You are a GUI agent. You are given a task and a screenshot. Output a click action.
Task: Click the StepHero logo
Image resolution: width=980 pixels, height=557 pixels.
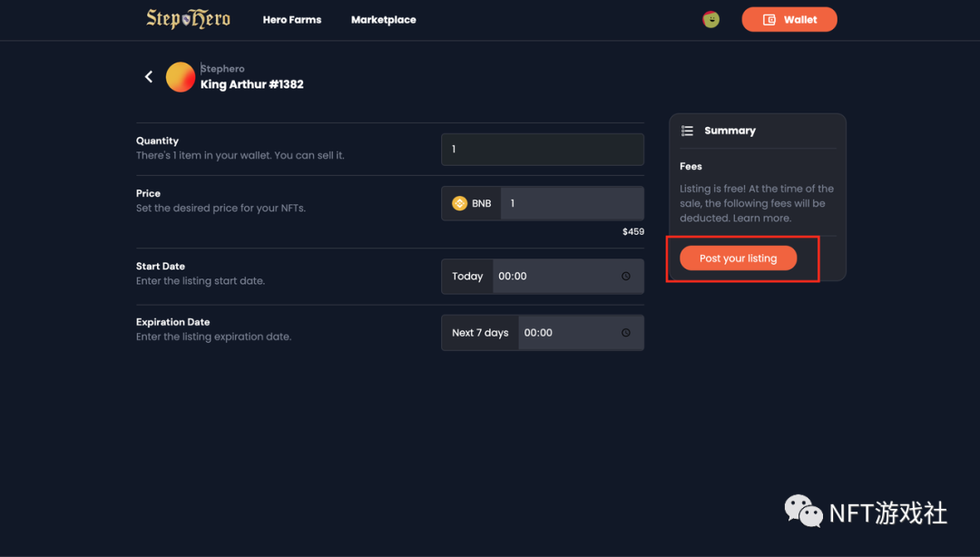188,19
